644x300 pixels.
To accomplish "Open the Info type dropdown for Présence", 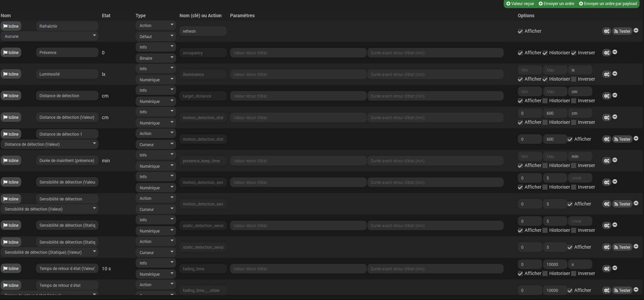I will [156, 47].
